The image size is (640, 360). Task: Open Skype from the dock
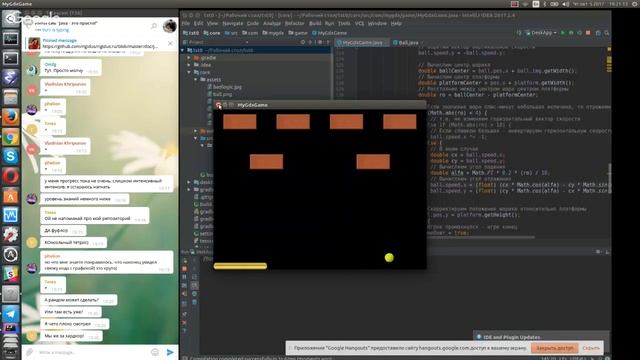11,156
